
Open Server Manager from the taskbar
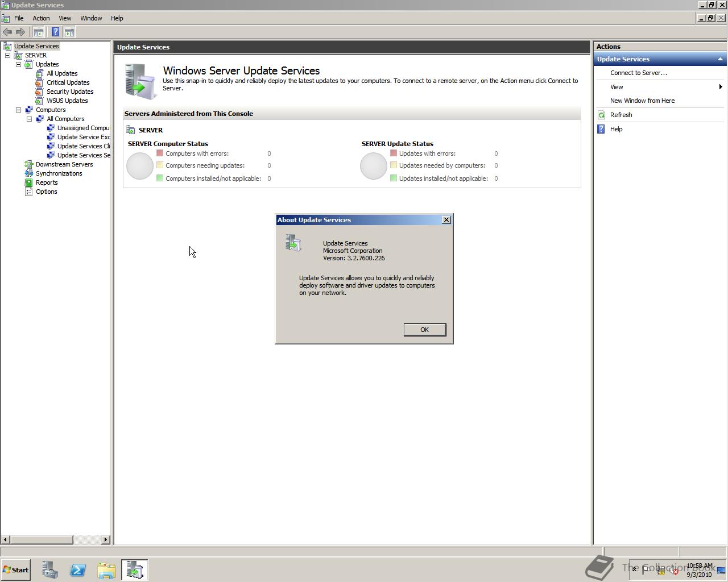[49, 569]
